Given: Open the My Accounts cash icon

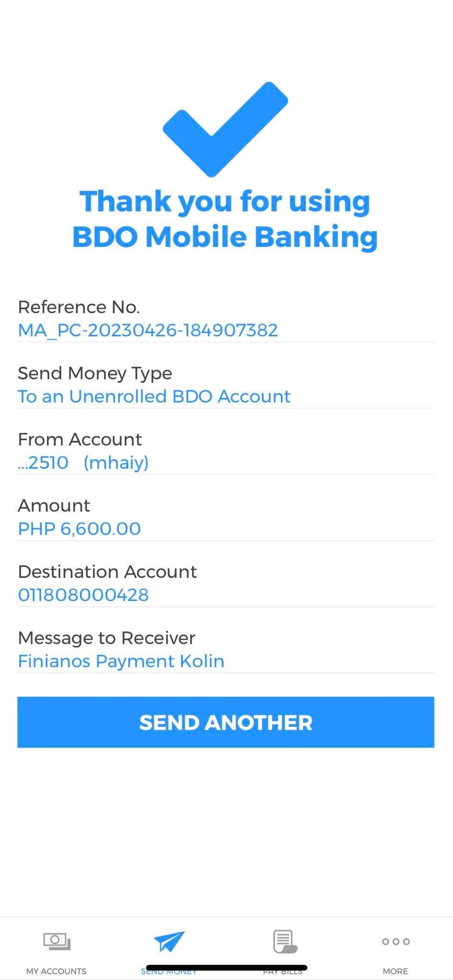Looking at the screenshot, I should [57, 941].
